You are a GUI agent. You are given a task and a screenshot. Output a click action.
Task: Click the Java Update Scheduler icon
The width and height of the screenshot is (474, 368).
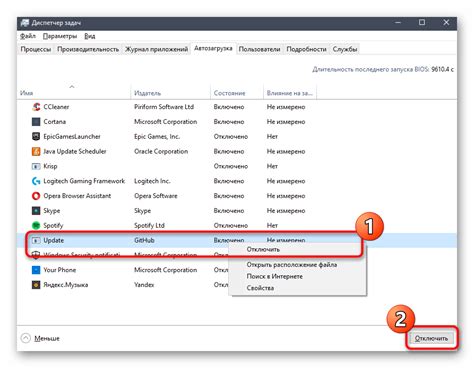[x=36, y=151]
